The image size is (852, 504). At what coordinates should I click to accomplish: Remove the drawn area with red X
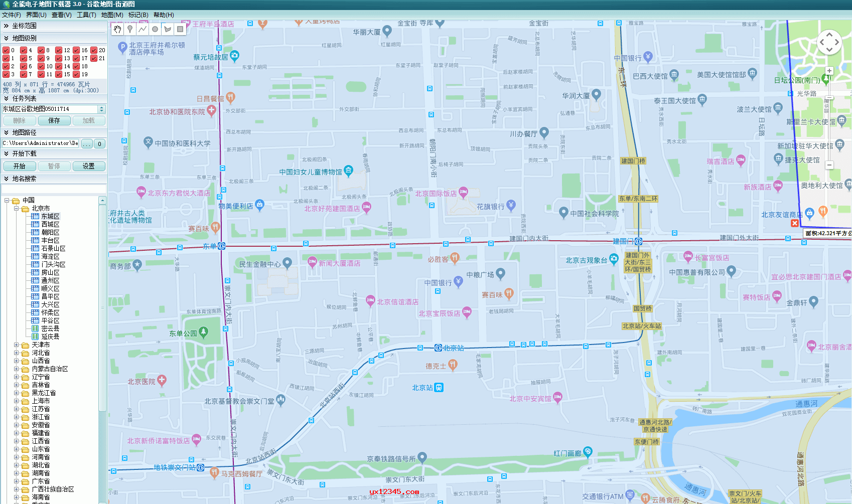[x=795, y=223]
